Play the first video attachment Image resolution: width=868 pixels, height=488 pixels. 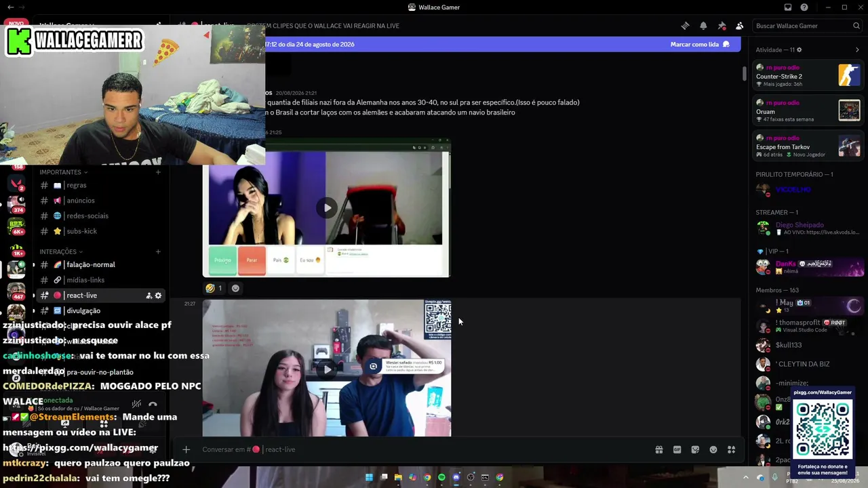coord(327,207)
